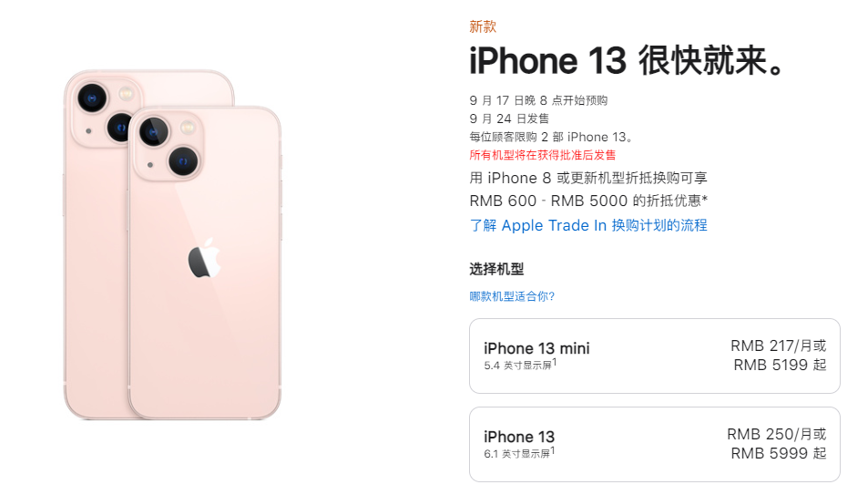Click the orange 新款 label
This screenshot has height=495, width=868.
tap(483, 26)
